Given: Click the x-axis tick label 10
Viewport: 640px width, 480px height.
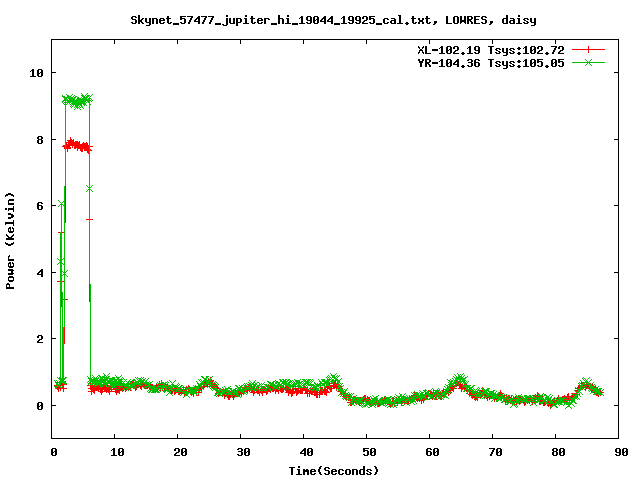Looking at the screenshot, I should 117,452.
